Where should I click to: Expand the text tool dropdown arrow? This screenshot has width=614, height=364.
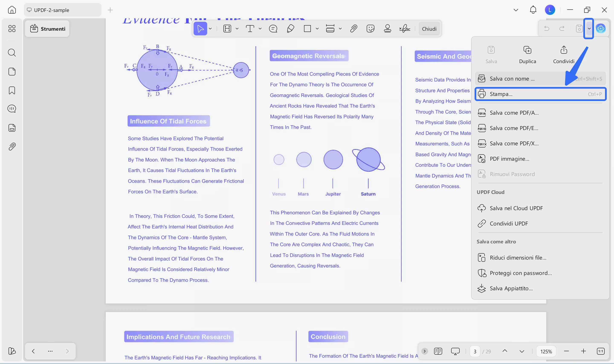260,29
